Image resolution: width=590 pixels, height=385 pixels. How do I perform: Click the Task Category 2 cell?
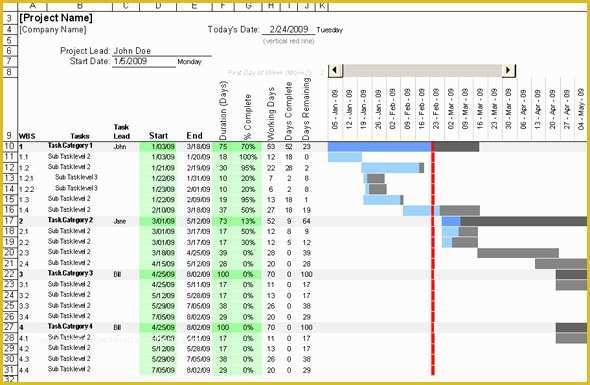click(70, 220)
